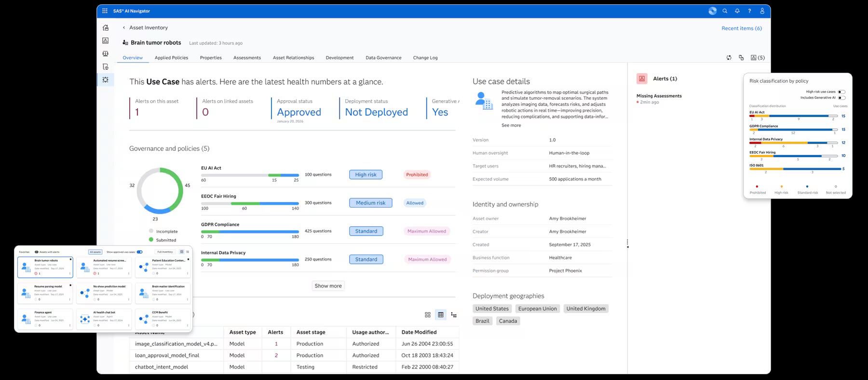The width and height of the screenshot is (868, 380).
Task: Open the more menu on CCM Benefit card
Action: click(188, 326)
